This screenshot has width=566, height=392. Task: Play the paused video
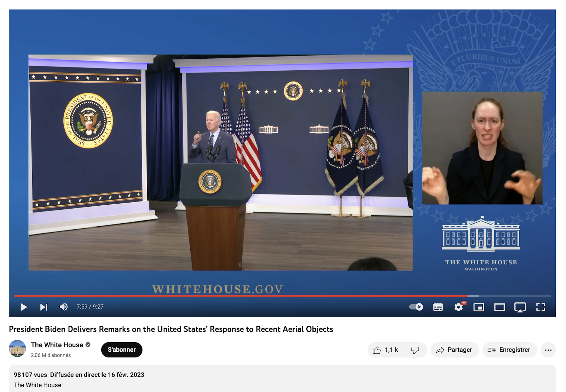24,307
